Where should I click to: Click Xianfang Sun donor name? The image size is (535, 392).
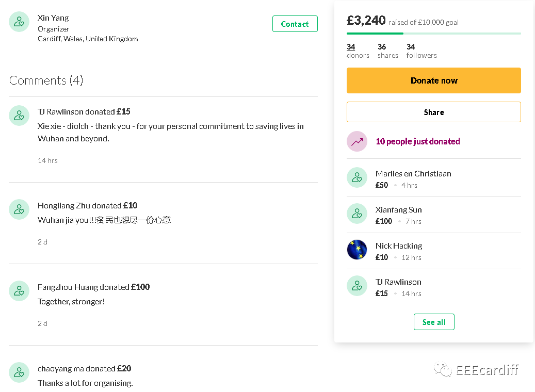point(398,209)
